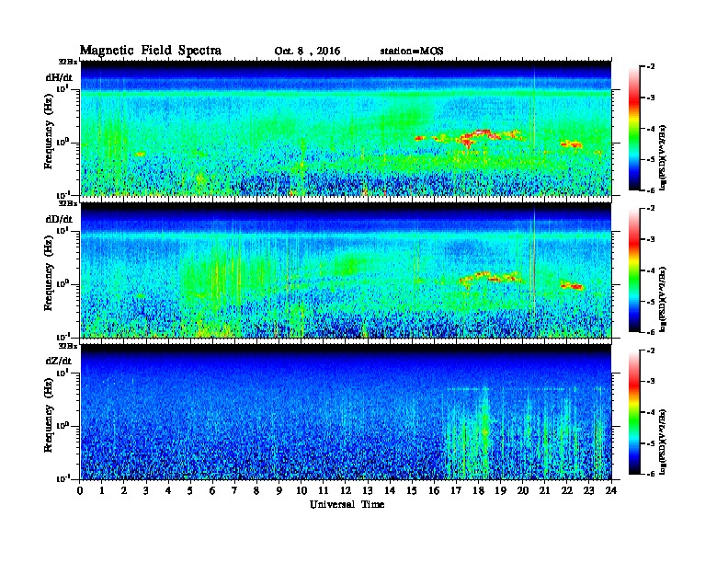Click the dH/dt spectrogram plot area
The width and height of the screenshot is (728, 563).
[346, 128]
